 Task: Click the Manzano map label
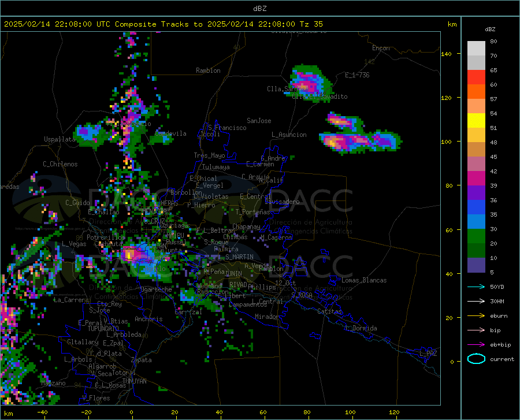(x=53, y=383)
